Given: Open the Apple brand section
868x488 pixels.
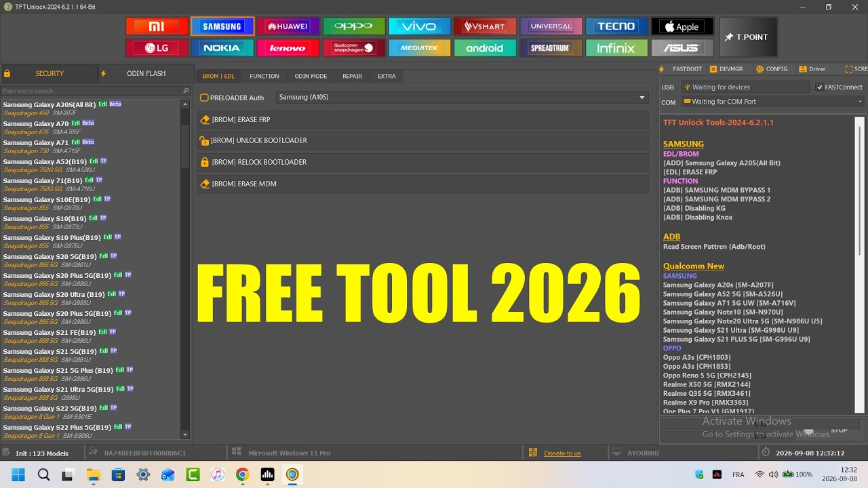Looking at the screenshot, I should coord(682,26).
